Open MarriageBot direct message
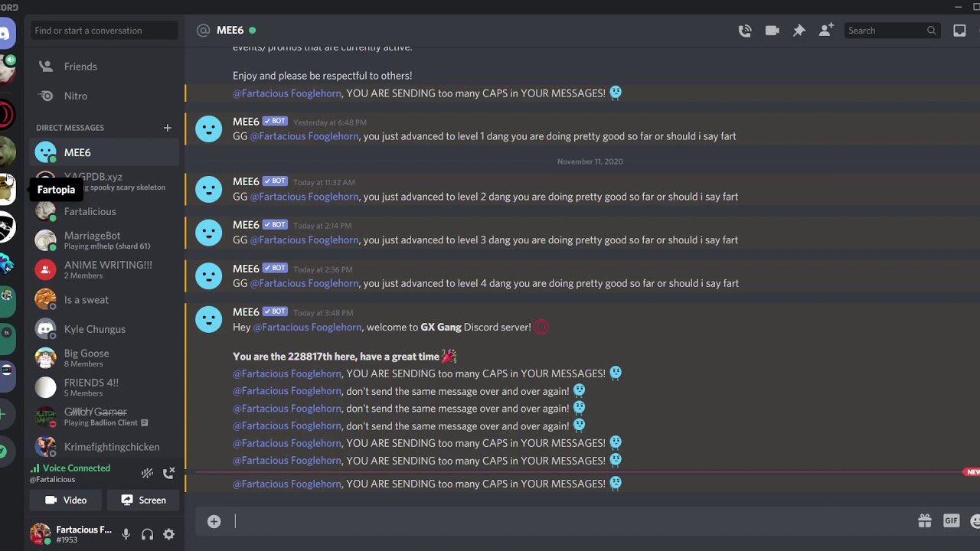 [x=105, y=240]
